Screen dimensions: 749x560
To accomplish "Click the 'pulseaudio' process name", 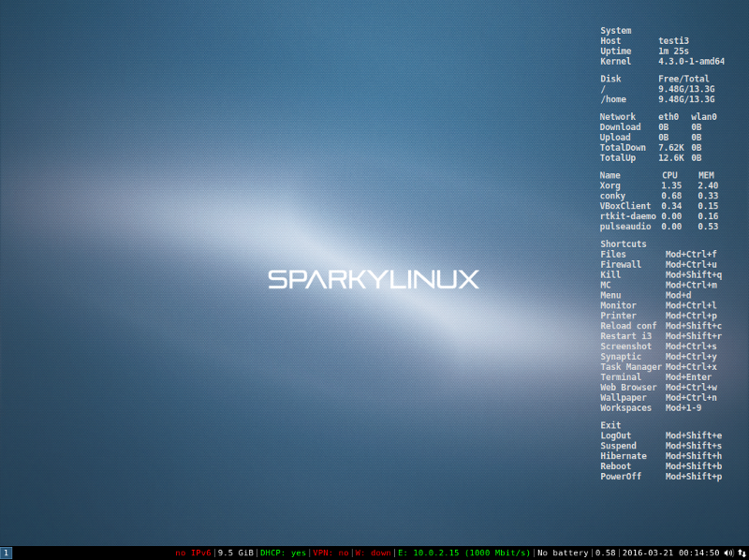I will pyautogui.click(x=625, y=227).
